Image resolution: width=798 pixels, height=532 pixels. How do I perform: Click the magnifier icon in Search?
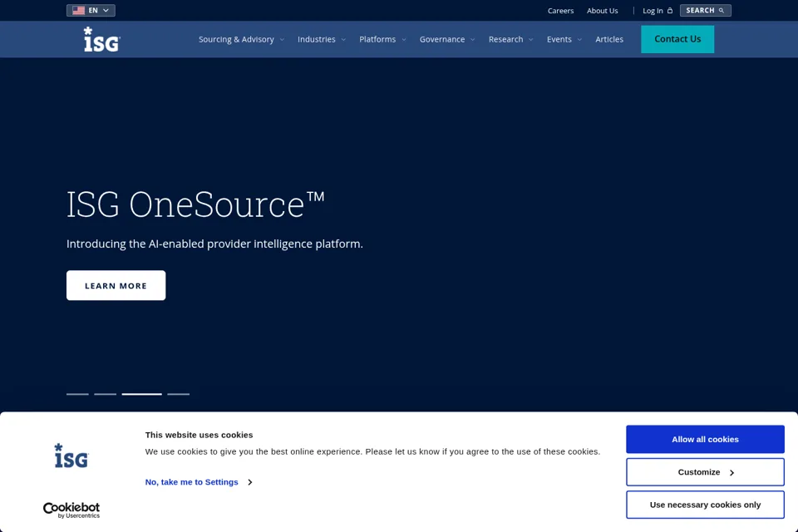[722, 10]
